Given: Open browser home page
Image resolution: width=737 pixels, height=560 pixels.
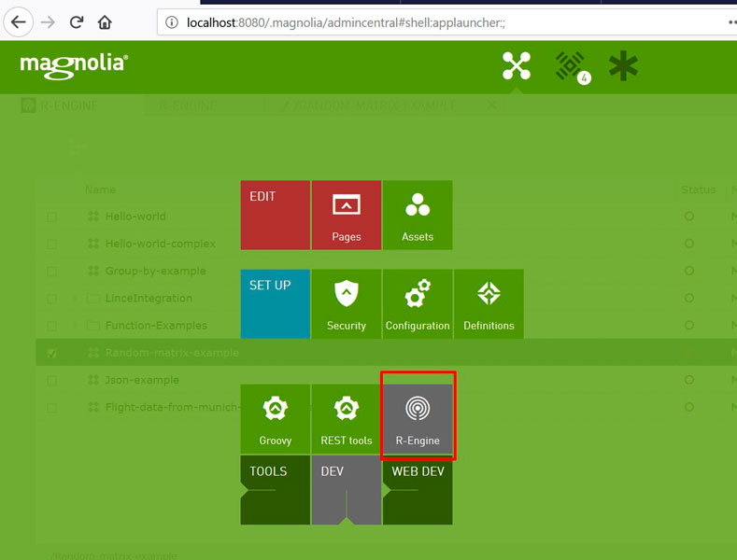Looking at the screenshot, I should pyautogui.click(x=105, y=22).
